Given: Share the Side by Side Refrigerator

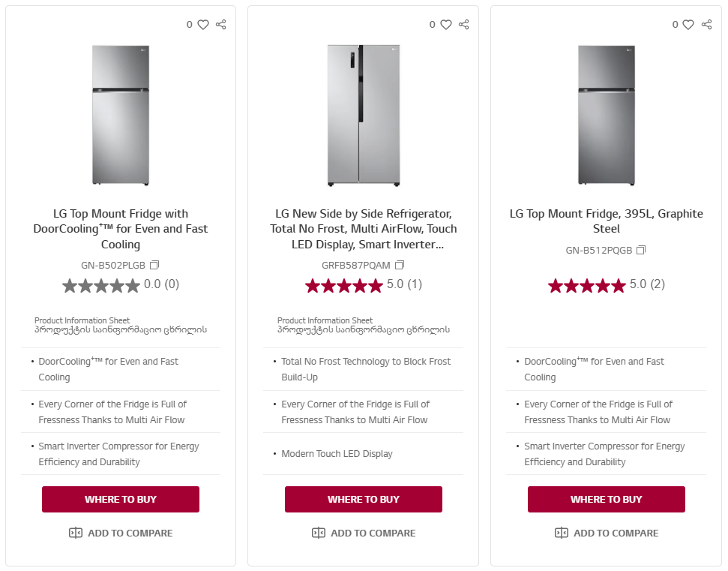Looking at the screenshot, I should click(x=464, y=25).
